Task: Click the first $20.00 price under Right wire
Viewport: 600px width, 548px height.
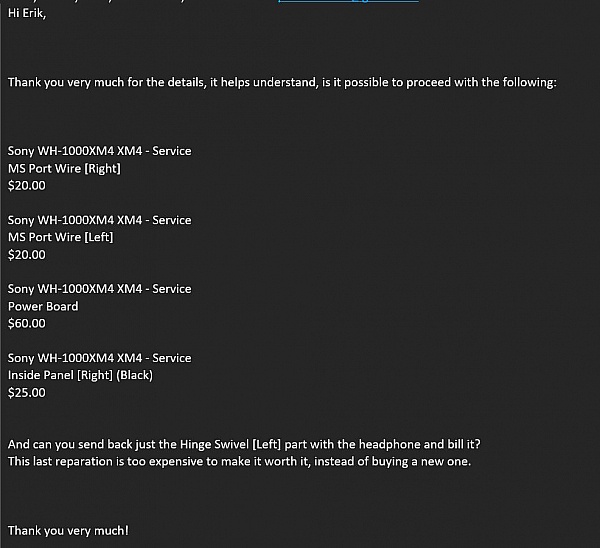Action: (x=27, y=186)
